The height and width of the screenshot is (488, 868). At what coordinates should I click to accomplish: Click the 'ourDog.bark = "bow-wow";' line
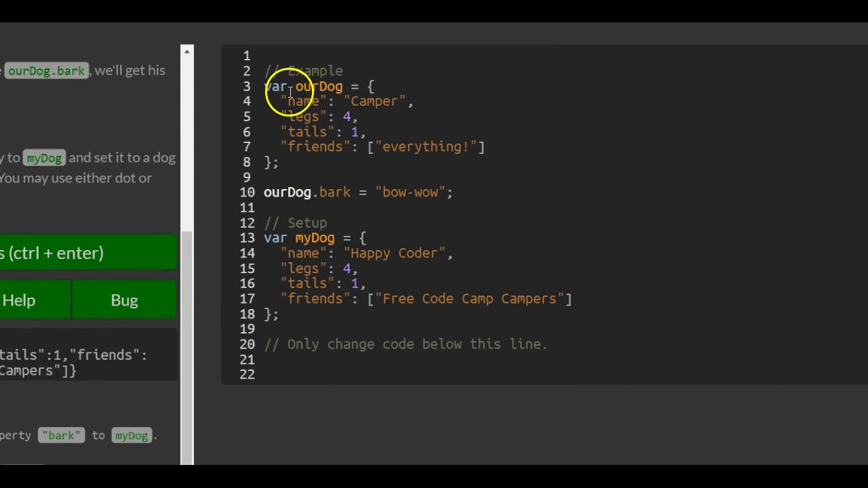click(x=358, y=192)
